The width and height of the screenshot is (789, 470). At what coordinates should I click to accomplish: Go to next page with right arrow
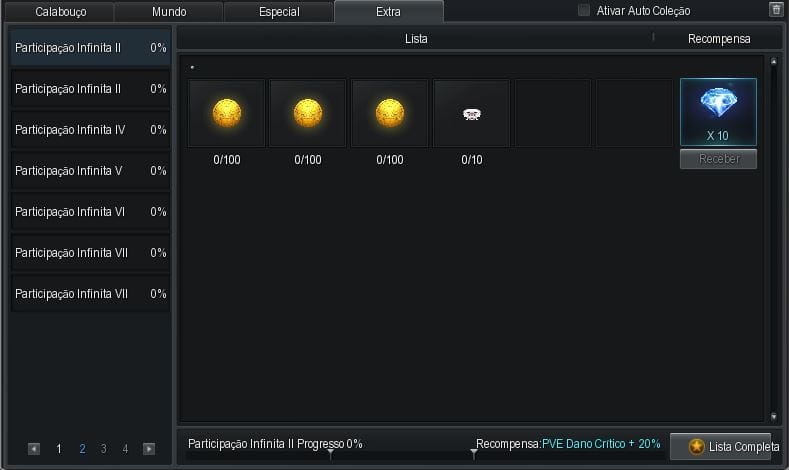pyautogui.click(x=149, y=449)
